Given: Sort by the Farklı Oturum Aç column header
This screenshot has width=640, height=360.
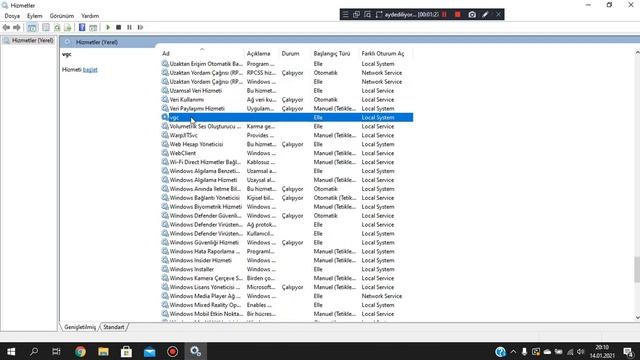Looking at the screenshot, I should (385, 53).
